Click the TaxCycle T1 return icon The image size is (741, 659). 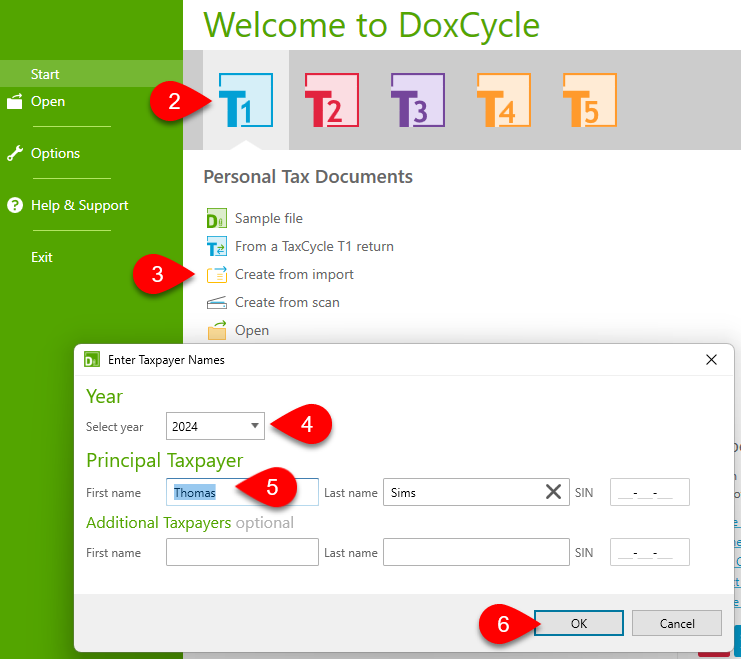point(216,246)
